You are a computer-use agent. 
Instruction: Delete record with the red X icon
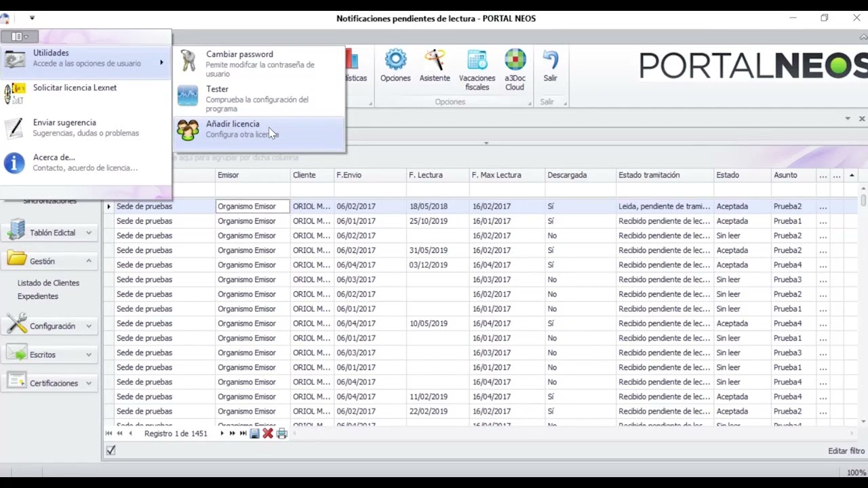(x=268, y=434)
